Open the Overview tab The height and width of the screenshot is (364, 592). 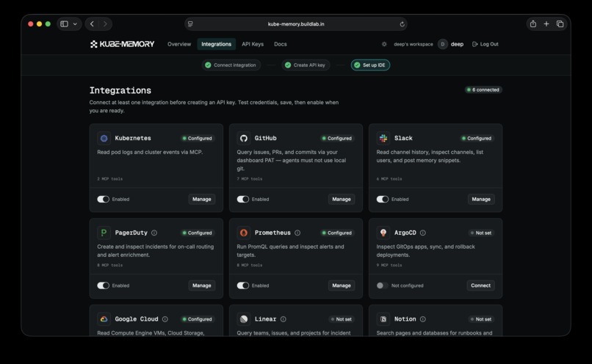[179, 44]
